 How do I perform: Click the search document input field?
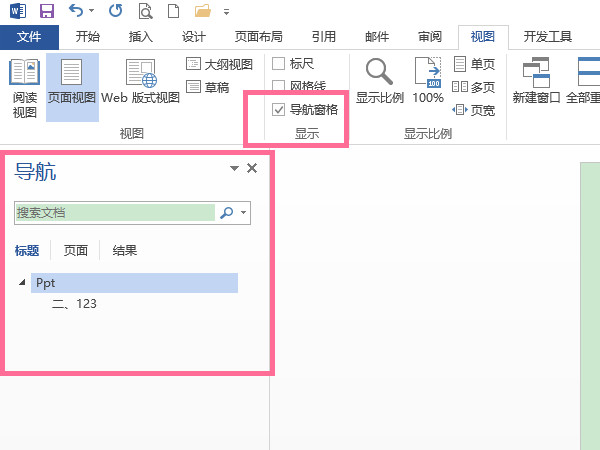(115, 213)
